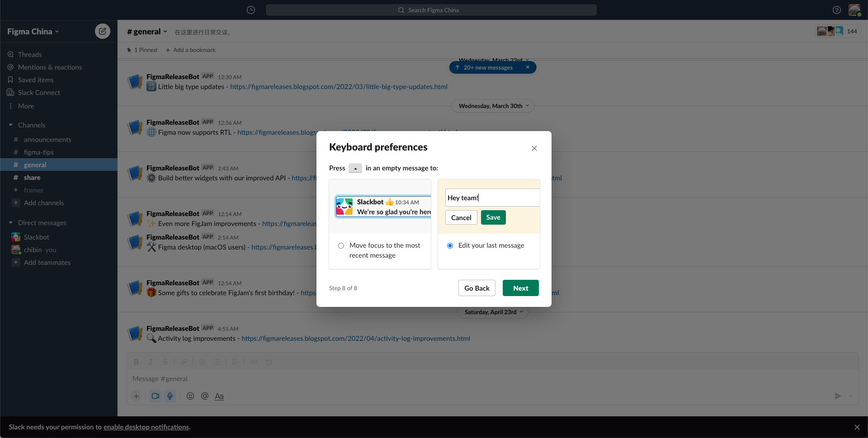This screenshot has width=868, height=438.
Task: Close the Keyboard preferences dialog
Action: click(534, 148)
